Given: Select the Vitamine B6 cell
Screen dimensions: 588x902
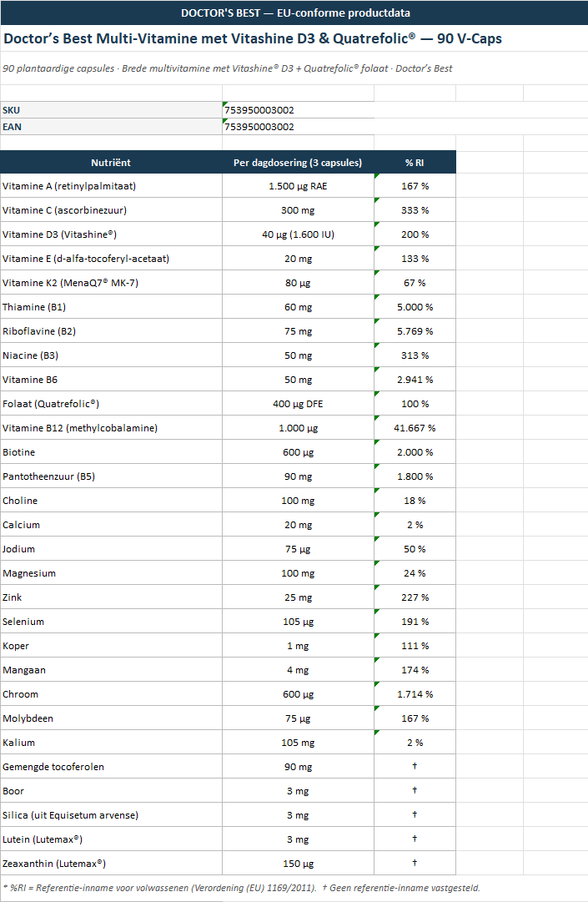Looking at the screenshot, I should 111,379.
